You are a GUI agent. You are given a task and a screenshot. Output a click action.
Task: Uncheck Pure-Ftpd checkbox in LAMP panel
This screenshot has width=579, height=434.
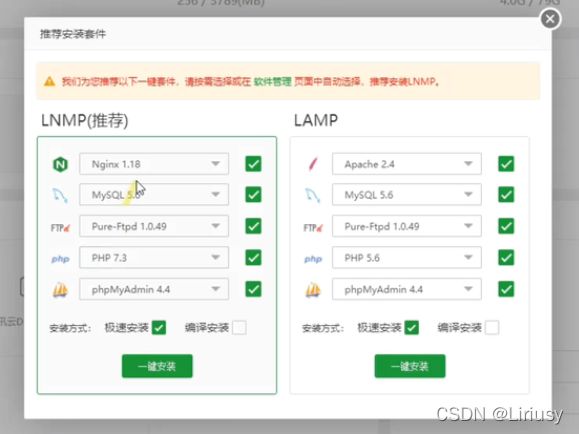pos(506,226)
